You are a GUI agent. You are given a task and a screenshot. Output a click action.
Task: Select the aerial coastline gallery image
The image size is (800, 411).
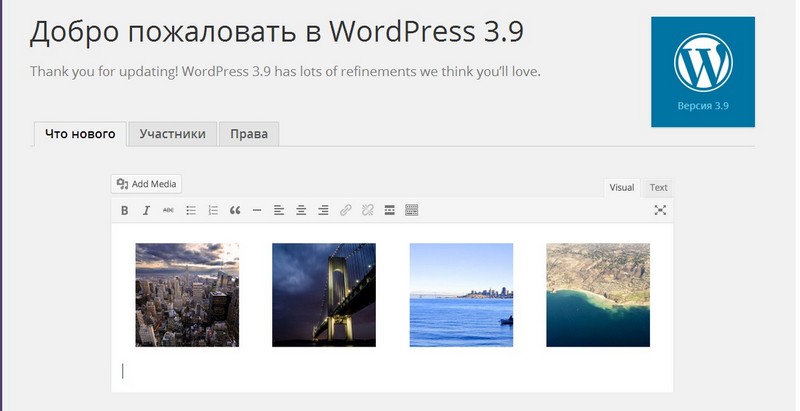pos(598,295)
